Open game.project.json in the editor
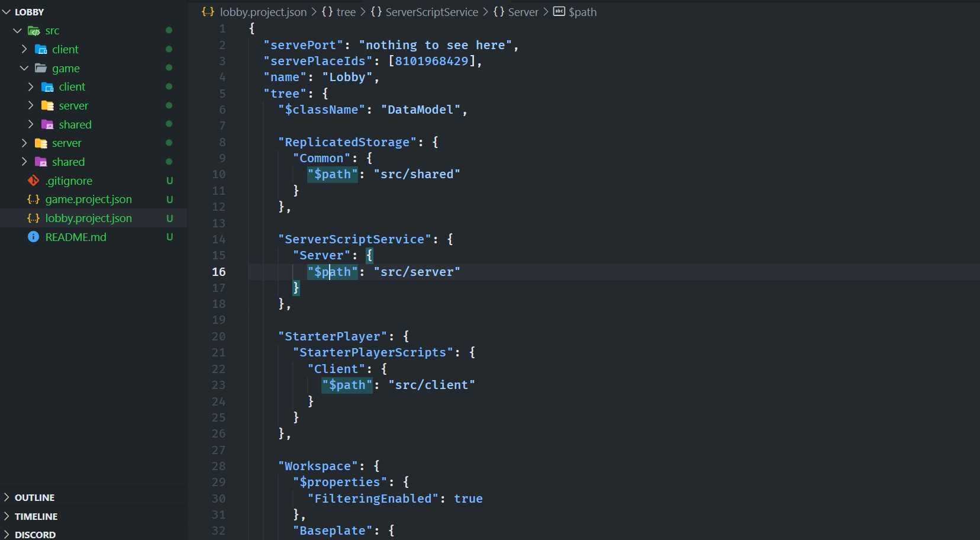The height and width of the screenshot is (540, 980). (x=89, y=200)
